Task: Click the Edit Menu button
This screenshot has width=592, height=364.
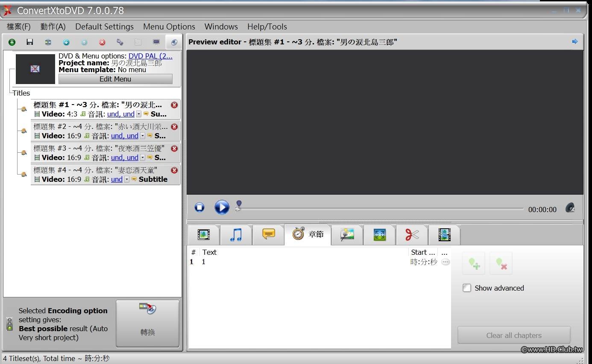Action: point(115,79)
